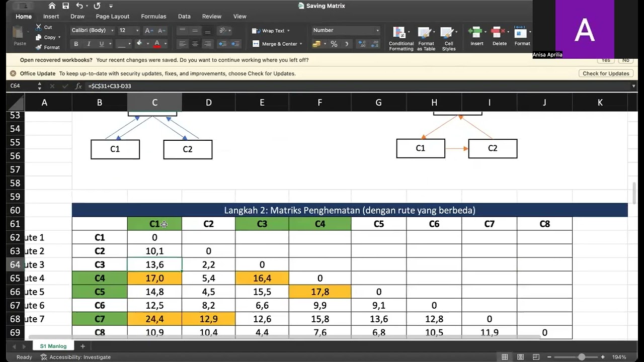Open the Number format combo box
The image size is (644, 362).
(346, 30)
